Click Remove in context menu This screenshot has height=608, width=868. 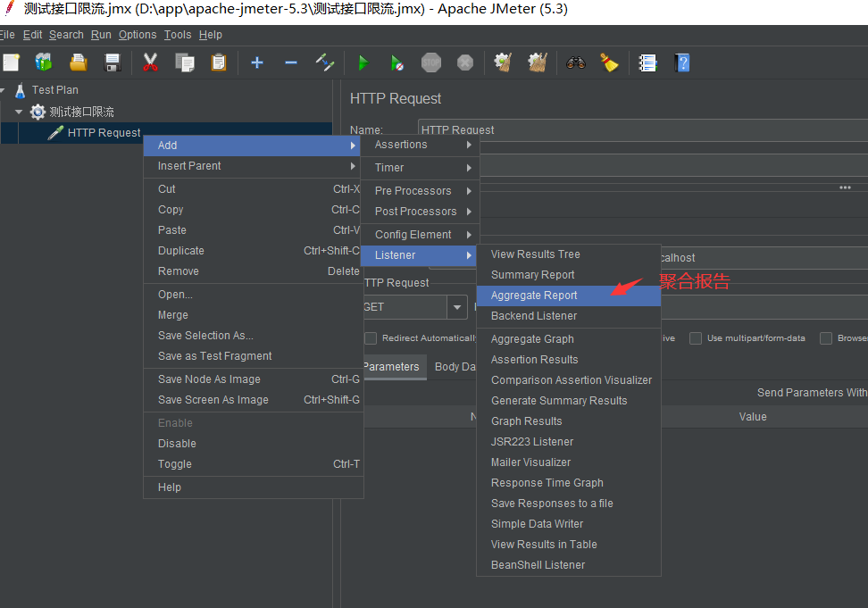click(253, 271)
